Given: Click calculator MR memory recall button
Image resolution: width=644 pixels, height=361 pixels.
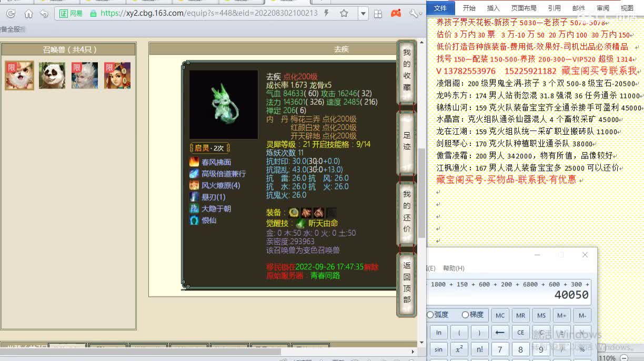Looking at the screenshot, I should [x=520, y=316].
